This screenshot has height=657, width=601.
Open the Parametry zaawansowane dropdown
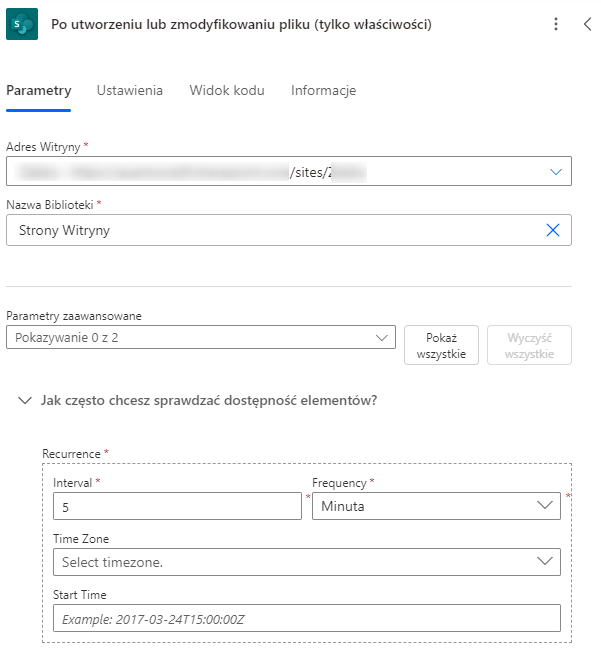coord(200,338)
